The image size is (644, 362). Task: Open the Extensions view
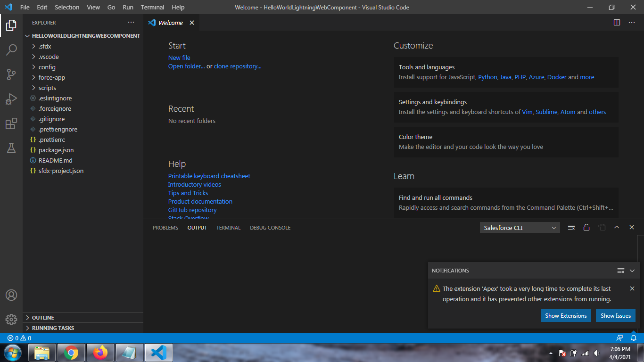[x=11, y=123]
